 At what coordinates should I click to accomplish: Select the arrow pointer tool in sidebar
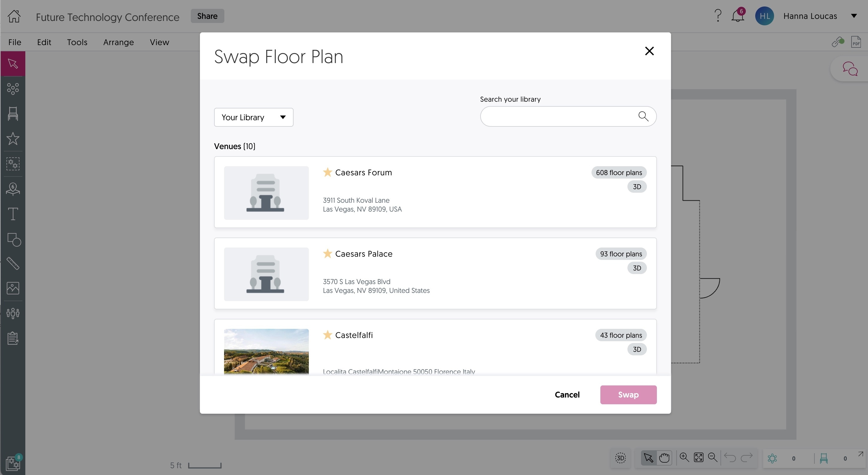(x=13, y=63)
